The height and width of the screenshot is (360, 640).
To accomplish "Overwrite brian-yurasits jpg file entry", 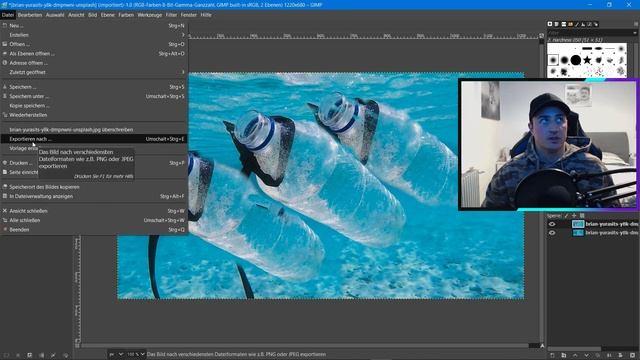I will (x=93, y=130).
